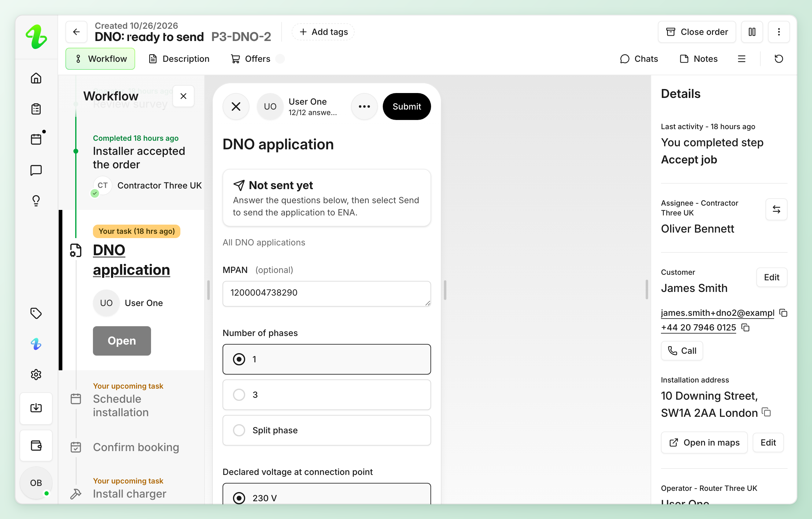The width and height of the screenshot is (812, 519).
Task: Open the calendar icon in sidebar
Action: click(36, 139)
